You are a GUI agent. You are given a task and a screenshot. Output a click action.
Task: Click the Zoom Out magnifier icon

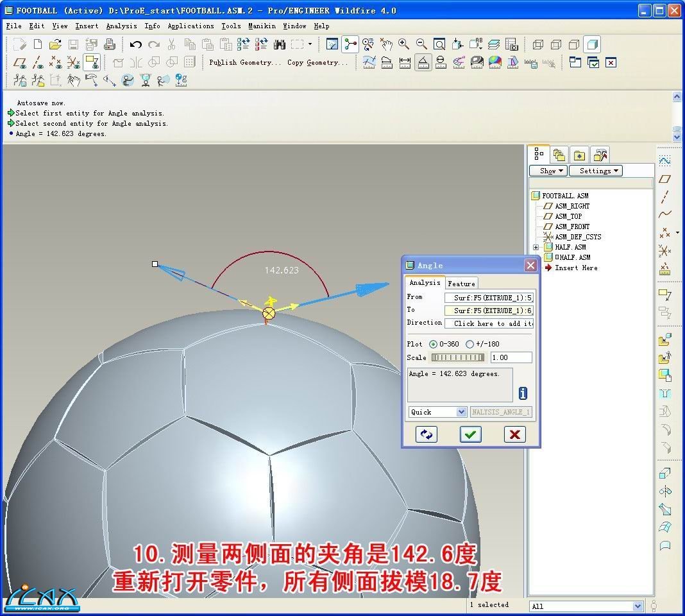click(x=421, y=44)
